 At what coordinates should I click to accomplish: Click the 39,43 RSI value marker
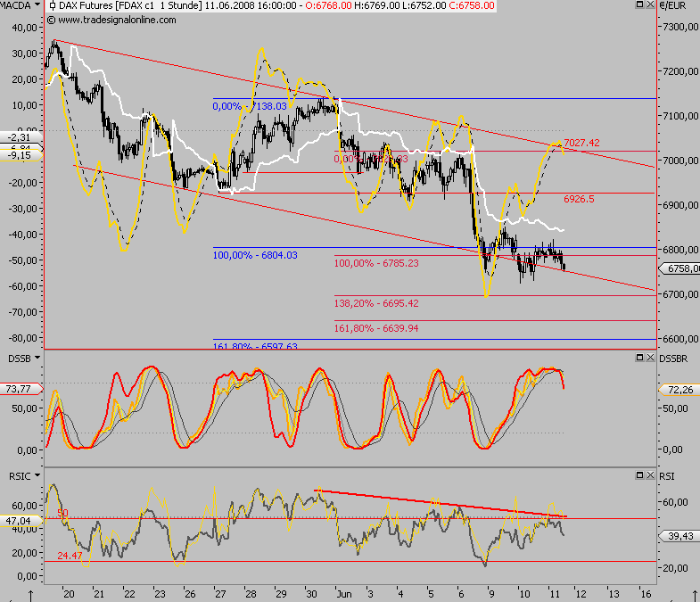(x=679, y=536)
